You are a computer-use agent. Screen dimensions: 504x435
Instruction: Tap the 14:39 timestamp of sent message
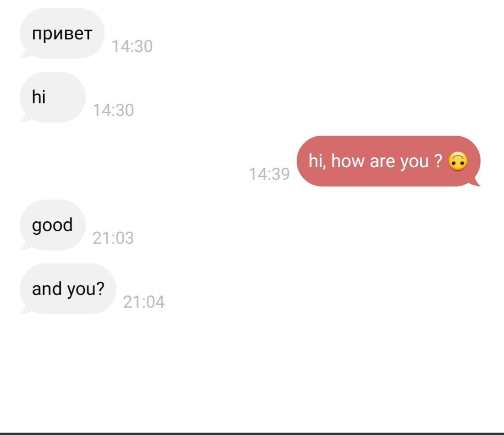coord(269,174)
